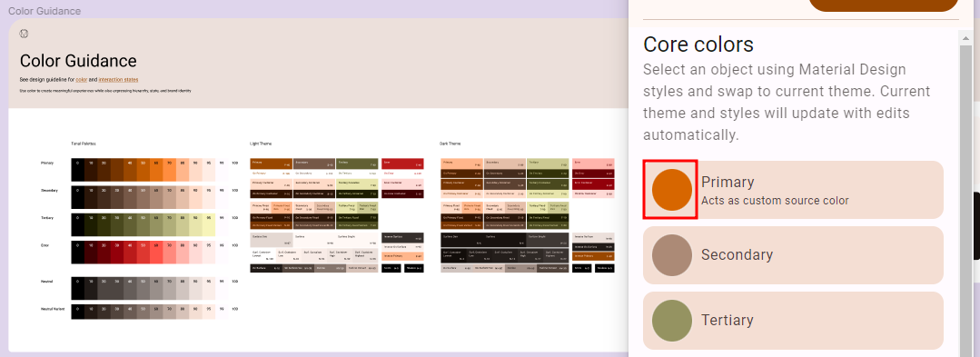980x357 pixels.
Task: Select the Light Theme Inverse Surface cell
Action: (x=402, y=238)
